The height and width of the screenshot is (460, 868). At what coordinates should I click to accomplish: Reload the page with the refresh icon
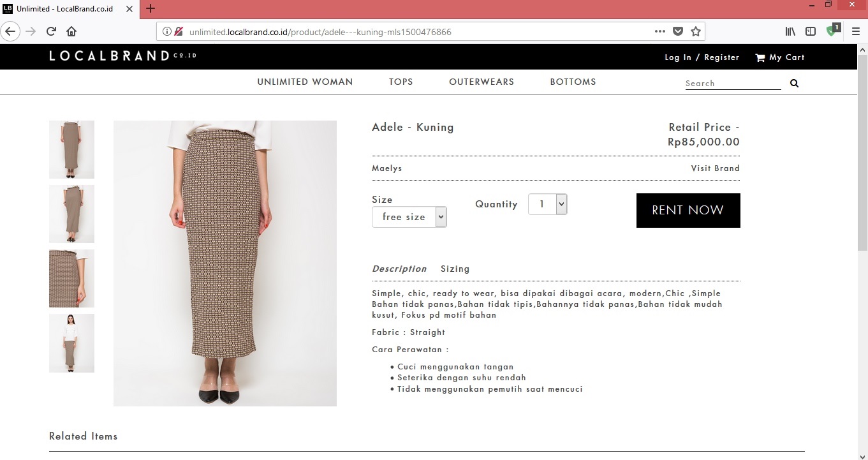(52, 31)
